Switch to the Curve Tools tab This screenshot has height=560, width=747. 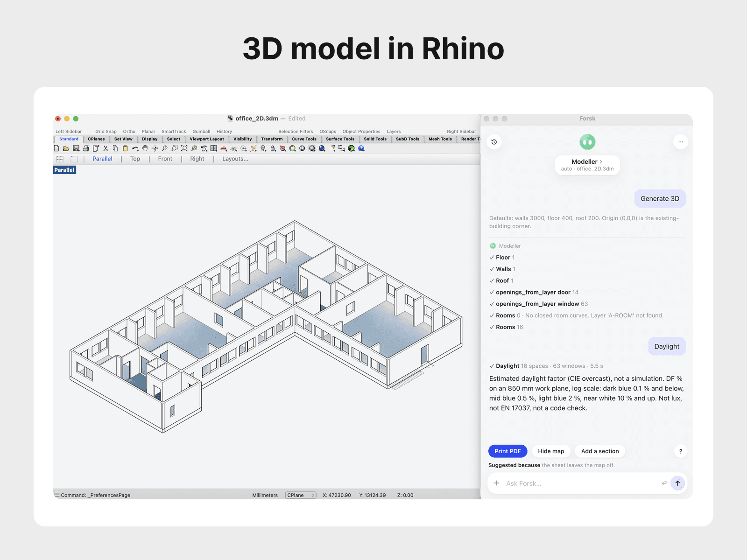304,139
